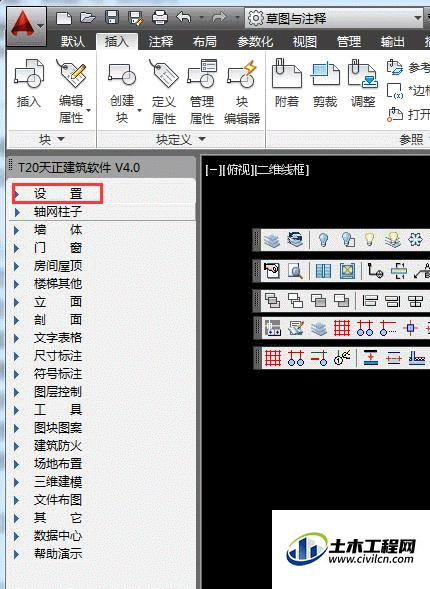Viewport: 430px width, 589px height.
Task: Open the 建筑防火 menu
Action: pos(57,446)
